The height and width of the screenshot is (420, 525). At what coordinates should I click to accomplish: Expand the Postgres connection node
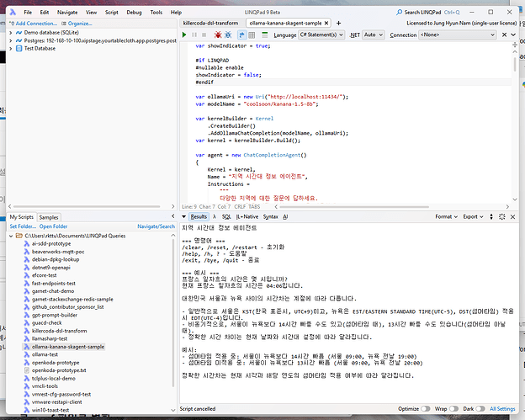[11, 40]
